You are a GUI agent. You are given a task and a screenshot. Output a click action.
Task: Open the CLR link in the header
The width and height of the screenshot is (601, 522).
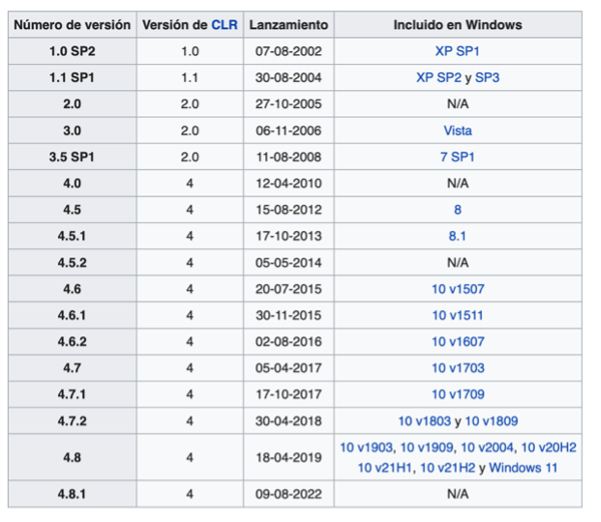(x=225, y=25)
